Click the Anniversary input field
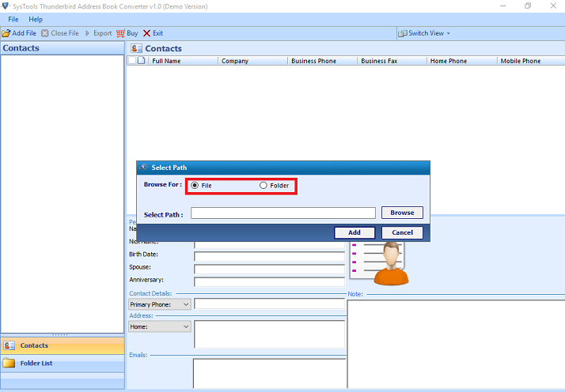This screenshot has width=565, height=392. click(x=269, y=281)
